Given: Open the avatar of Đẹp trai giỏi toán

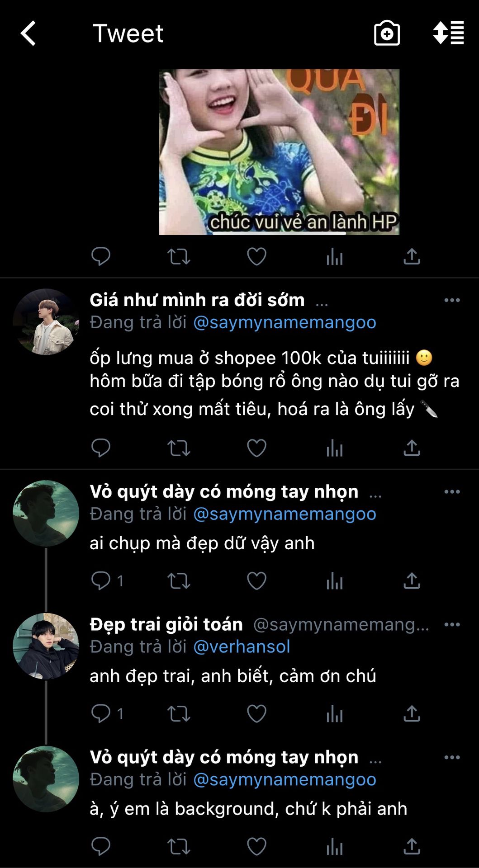Looking at the screenshot, I should pyautogui.click(x=46, y=646).
